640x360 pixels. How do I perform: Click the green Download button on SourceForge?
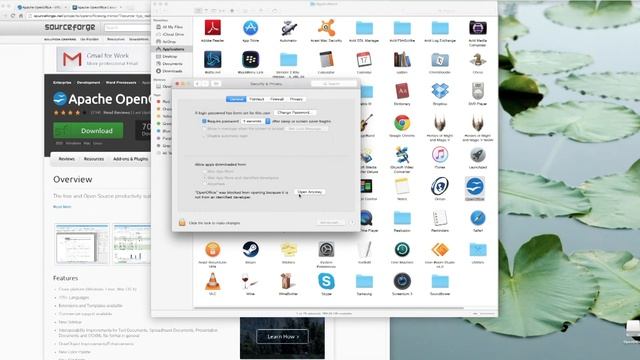tap(88, 131)
